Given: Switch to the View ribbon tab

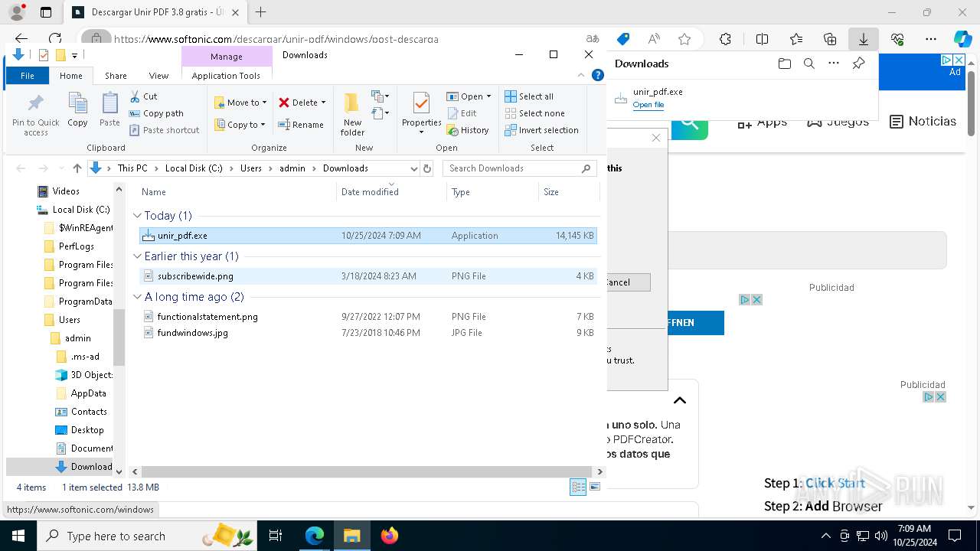Looking at the screenshot, I should point(158,76).
